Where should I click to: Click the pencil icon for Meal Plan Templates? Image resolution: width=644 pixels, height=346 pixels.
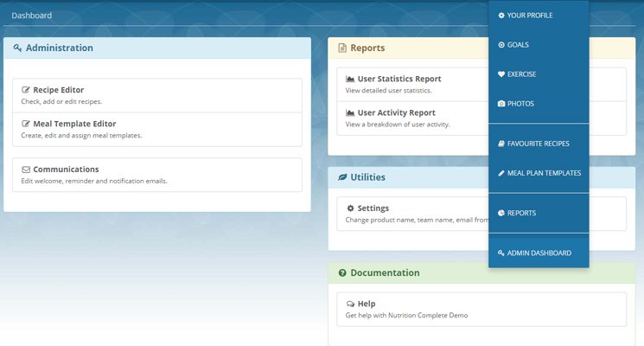click(x=501, y=173)
